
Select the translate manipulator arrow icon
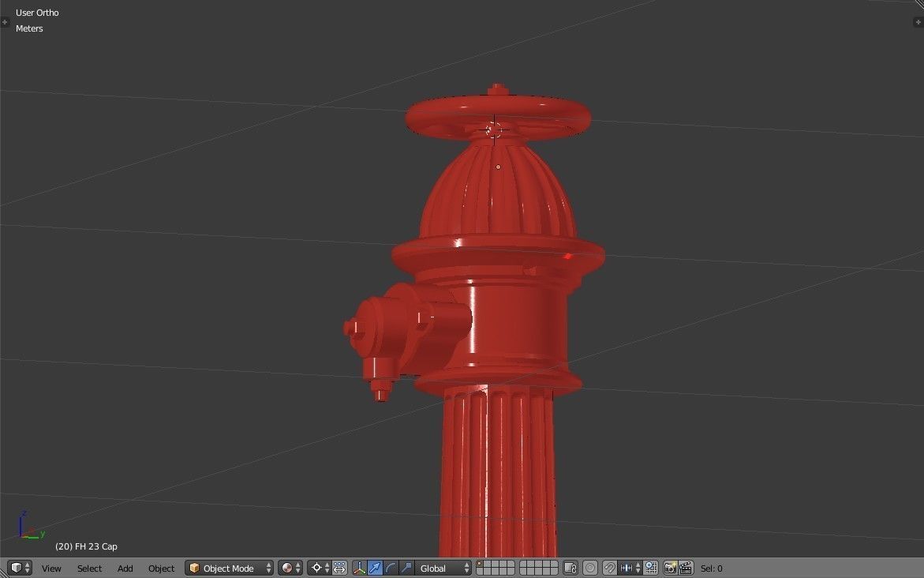click(376, 568)
